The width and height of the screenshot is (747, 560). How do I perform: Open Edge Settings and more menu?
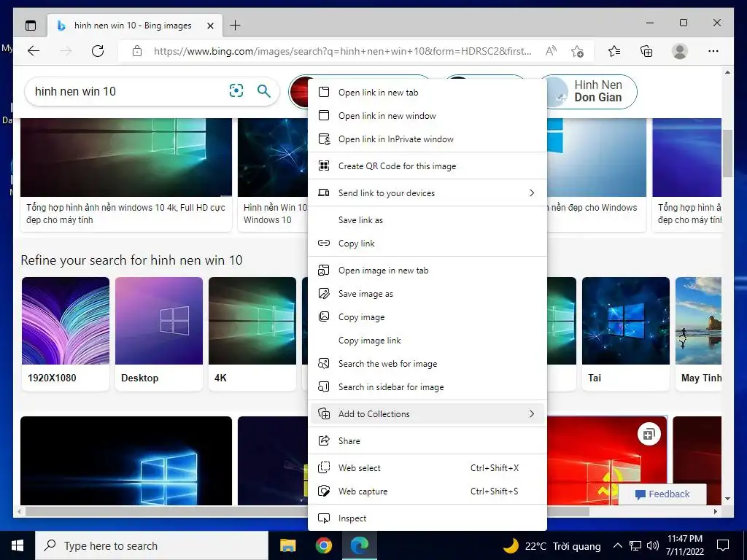[x=713, y=51]
